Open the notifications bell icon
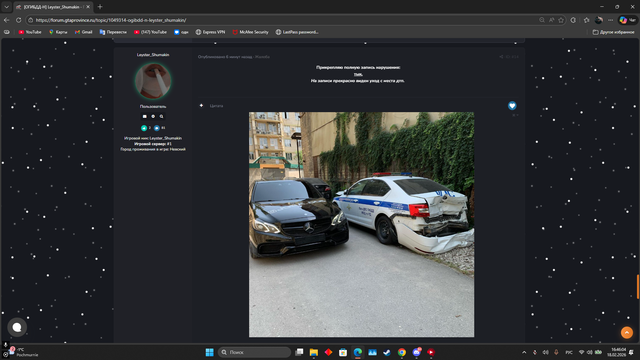Screen dimensions: 640x360 [x=632, y=352]
